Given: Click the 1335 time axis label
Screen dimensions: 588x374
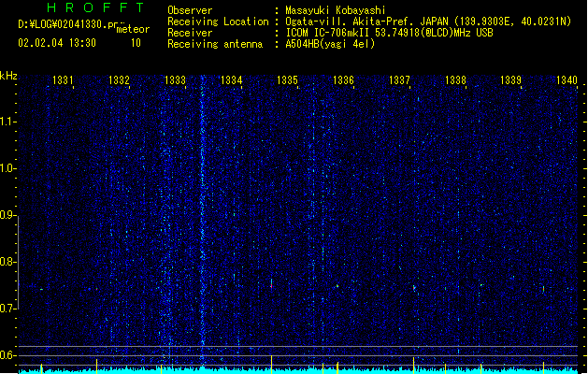Looking at the screenshot, I should coord(287,79).
